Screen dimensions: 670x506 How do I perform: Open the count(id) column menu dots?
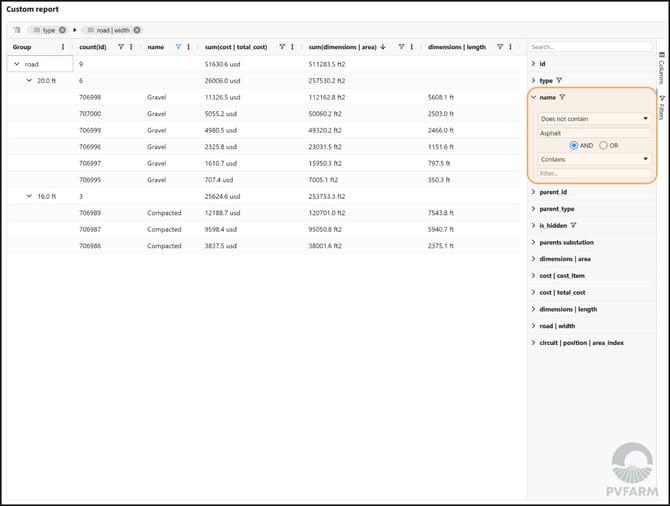pos(131,47)
